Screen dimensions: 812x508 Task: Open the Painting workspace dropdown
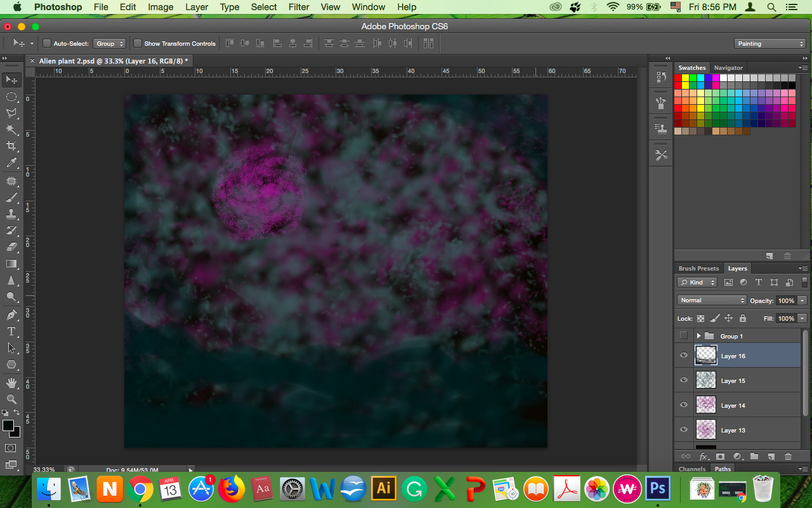coord(770,44)
